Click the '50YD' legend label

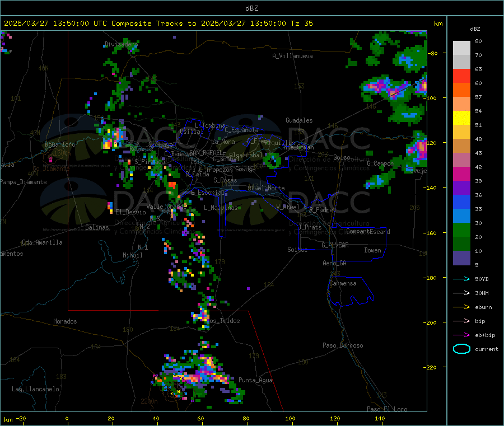tap(482, 279)
